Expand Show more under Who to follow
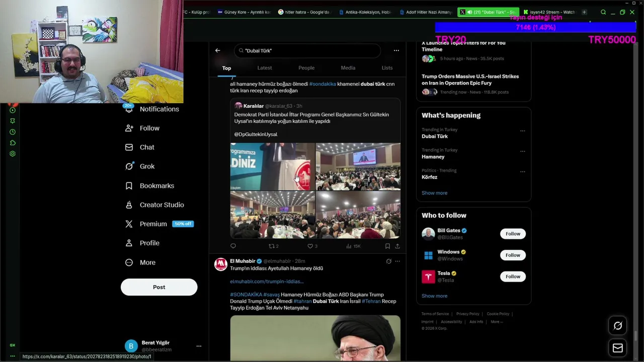The image size is (644, 362). [x=434, y=296]
